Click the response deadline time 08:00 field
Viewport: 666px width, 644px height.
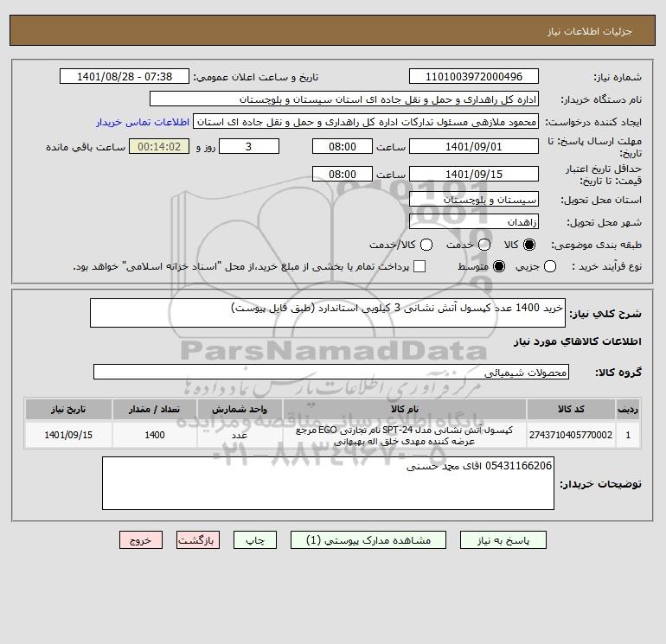343,146
